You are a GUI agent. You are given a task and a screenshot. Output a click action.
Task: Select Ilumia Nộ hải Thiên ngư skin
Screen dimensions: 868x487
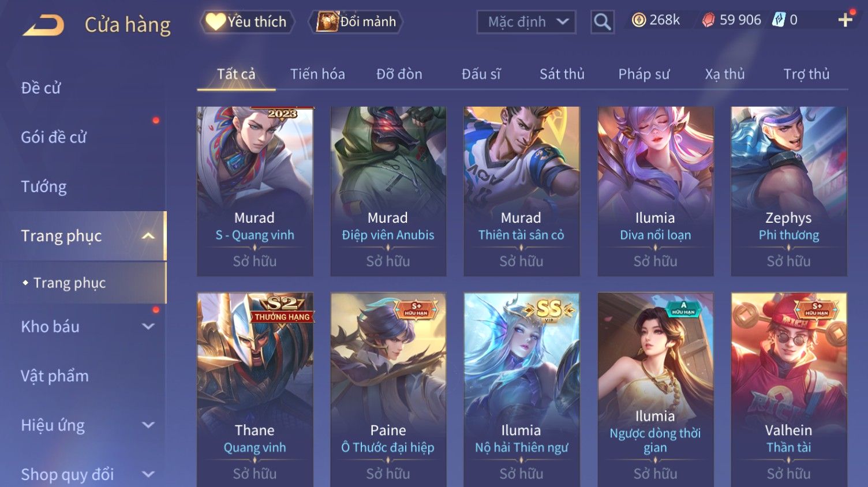[x=521, y=389]
